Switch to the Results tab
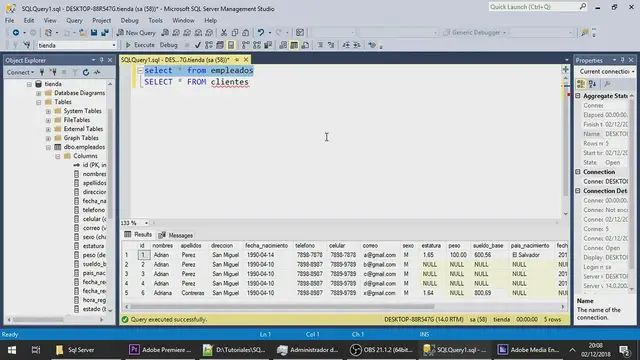 coord(138,235)
